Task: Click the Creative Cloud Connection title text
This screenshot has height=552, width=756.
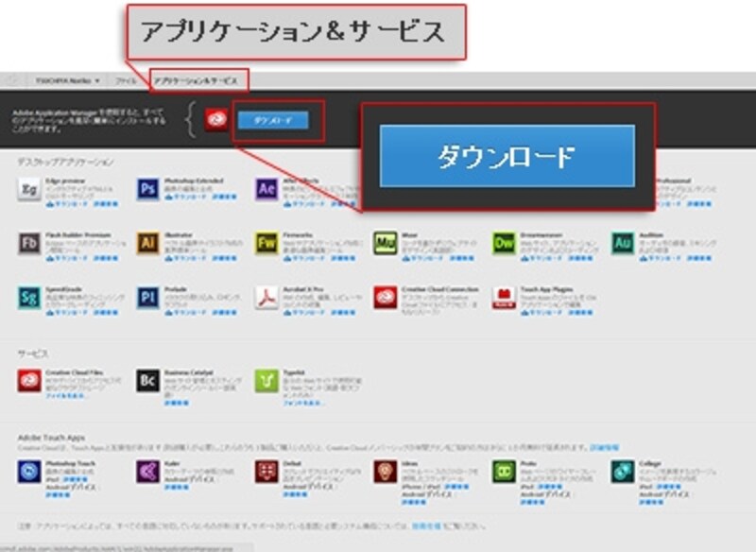Action: coord(440,289)
